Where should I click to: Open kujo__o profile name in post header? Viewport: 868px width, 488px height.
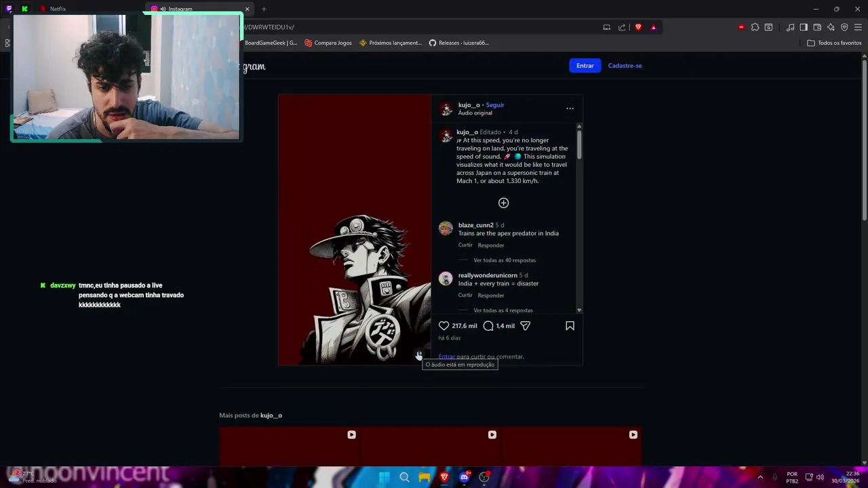[x=469, y=105]
